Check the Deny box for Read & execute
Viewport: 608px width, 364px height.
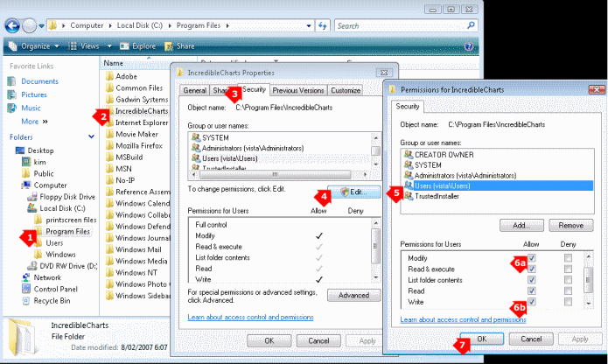point(568,269)
